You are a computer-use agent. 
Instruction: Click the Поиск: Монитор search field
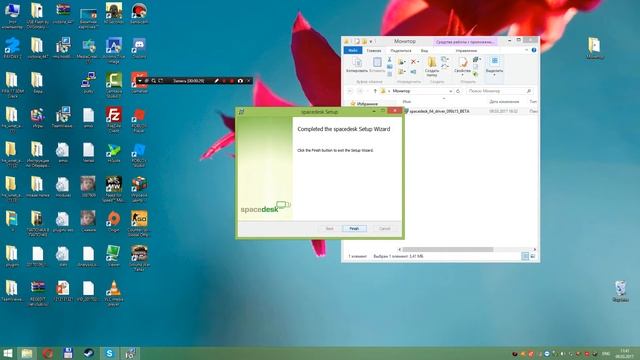(499, 91)
